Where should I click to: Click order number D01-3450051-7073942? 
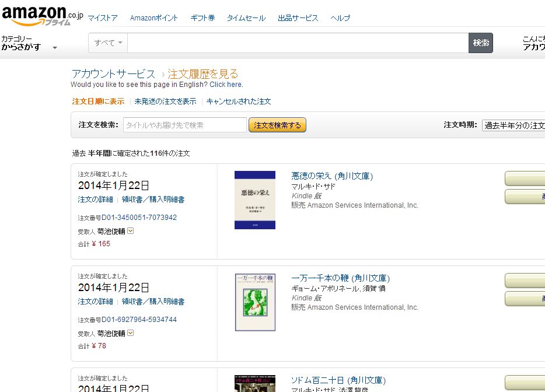coord(139,218)
